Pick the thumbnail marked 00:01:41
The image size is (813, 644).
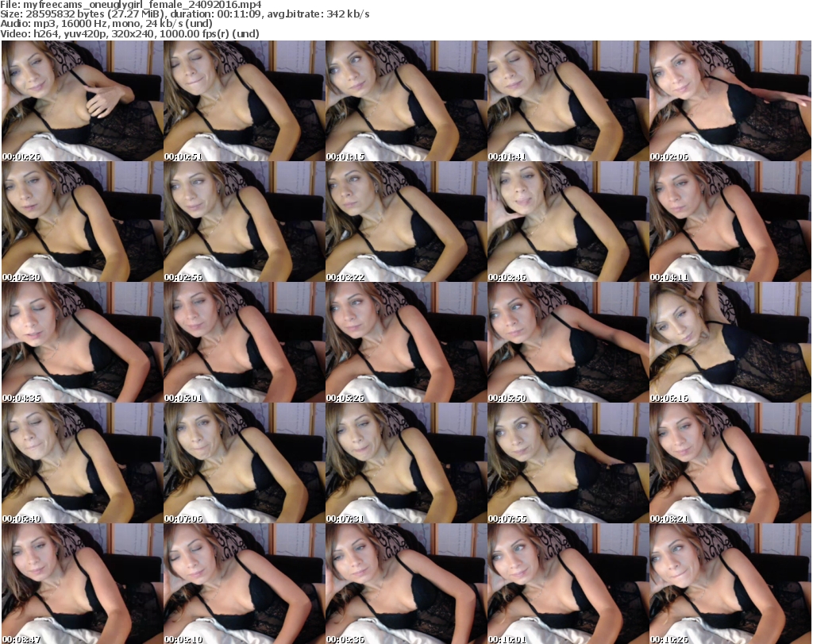pos(568,101)
